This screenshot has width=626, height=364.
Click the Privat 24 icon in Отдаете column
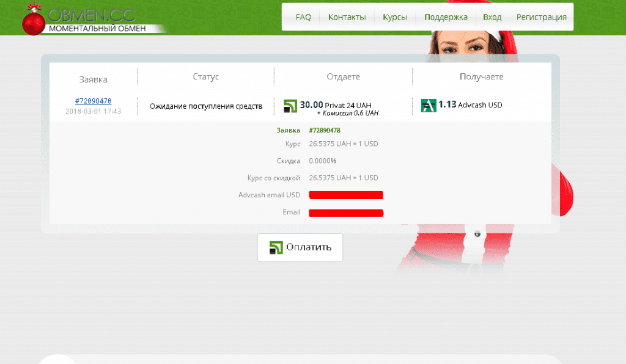[290, 106]
